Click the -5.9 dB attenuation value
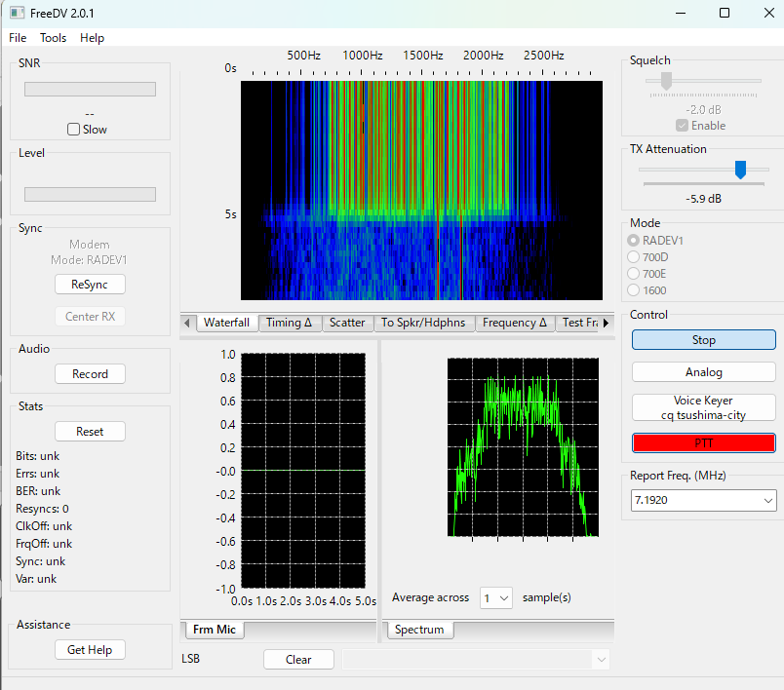The height and width of the screenshot is (690, 784). click(703, 199)
